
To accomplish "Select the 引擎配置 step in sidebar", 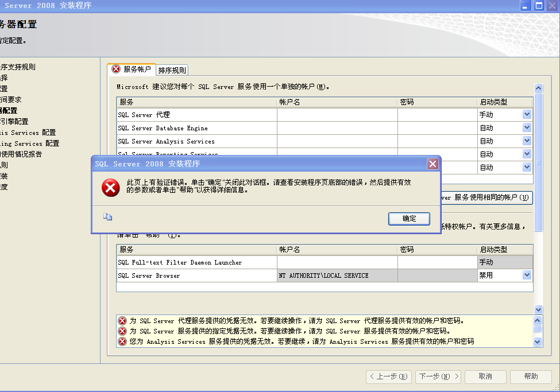I will tap(14, 121).
